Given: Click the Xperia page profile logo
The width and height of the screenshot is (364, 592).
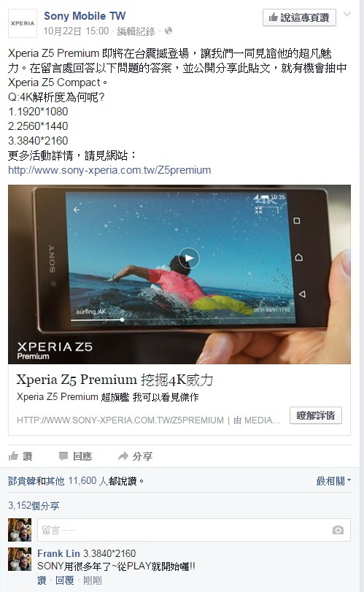Looking at the screenshot, I should 23,23.
